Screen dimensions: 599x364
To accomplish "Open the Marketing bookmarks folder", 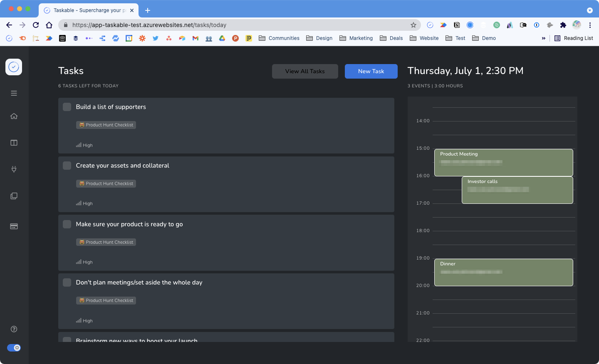I will (356, 38).
